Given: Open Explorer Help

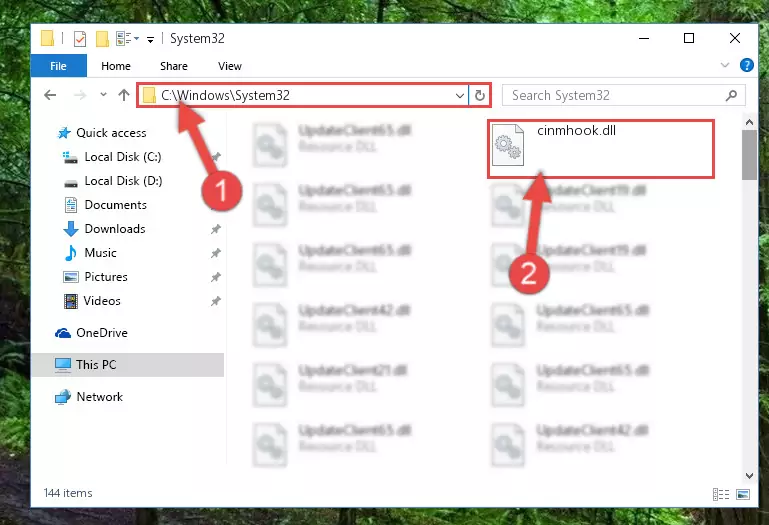Looking at the screenshot, I should 746,65.
